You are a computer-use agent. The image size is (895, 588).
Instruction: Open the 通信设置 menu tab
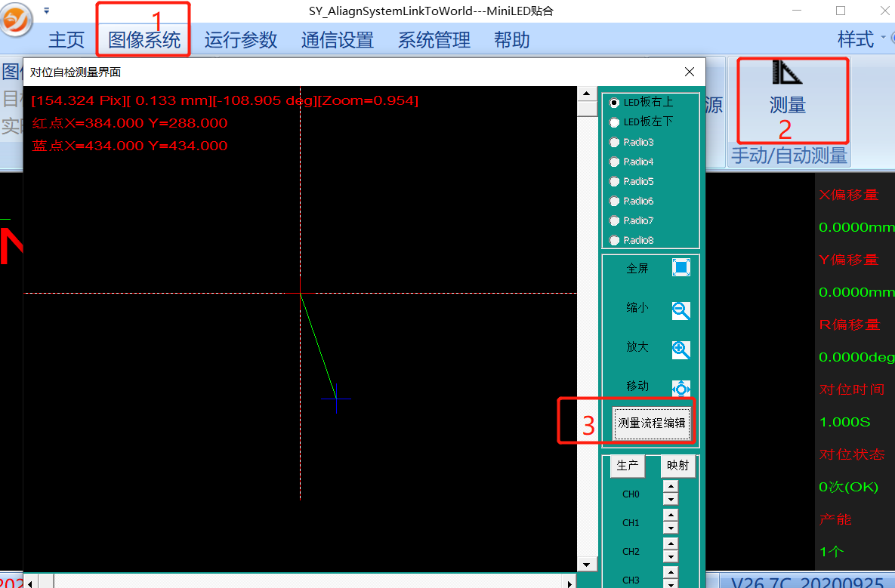pyautogui.click(x=337, y=40)
